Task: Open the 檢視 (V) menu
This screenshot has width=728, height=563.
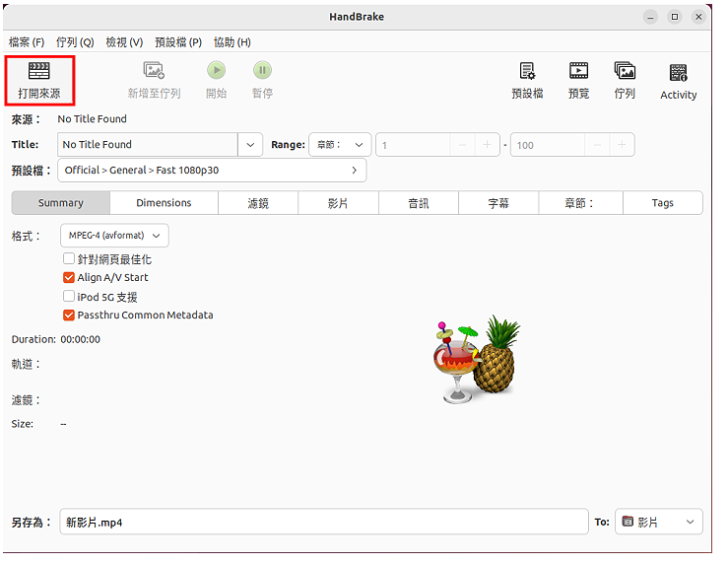Action: [x=124, y=42]
